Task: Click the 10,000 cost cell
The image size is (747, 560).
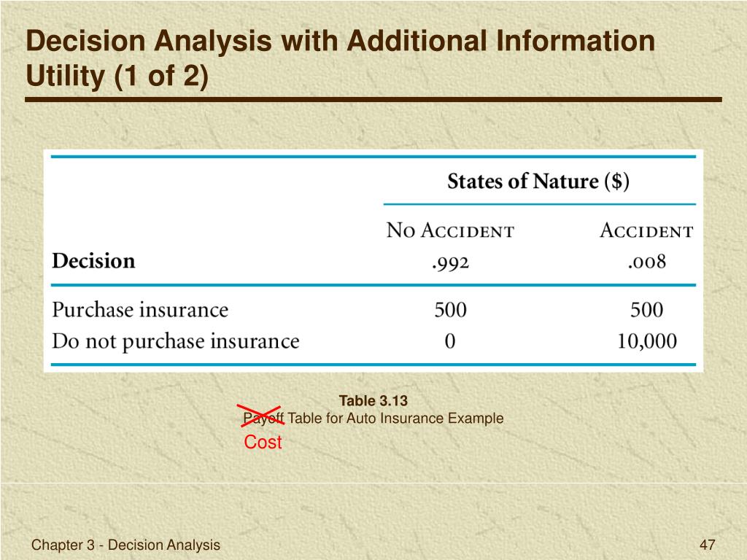Action: point(647,341)
